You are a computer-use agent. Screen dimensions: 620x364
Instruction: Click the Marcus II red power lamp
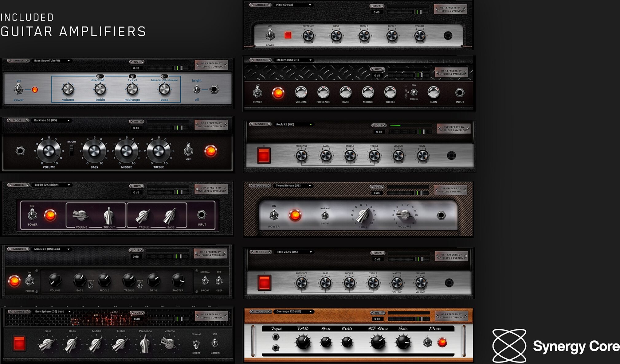click(x=14, y=281)
